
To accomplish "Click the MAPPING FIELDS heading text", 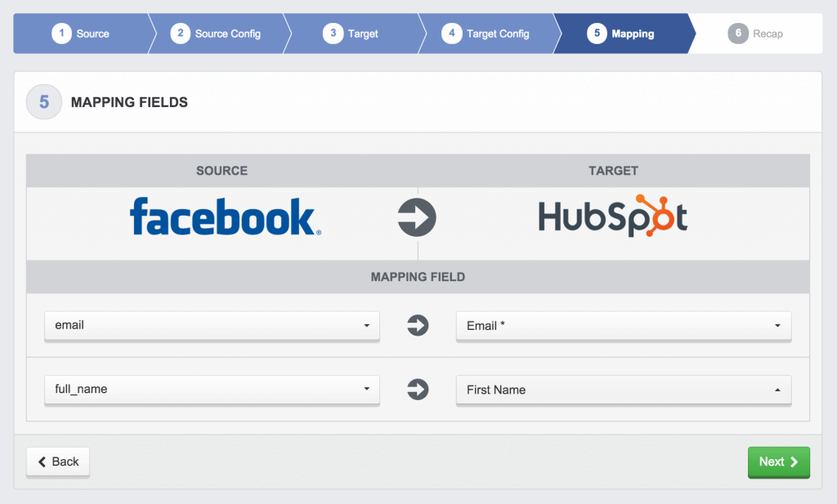I will coord(129,102).
